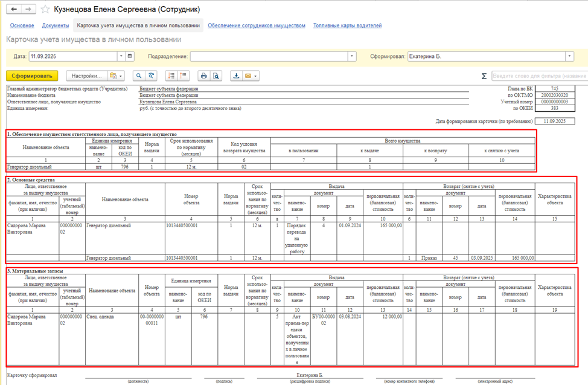Screen dimensions: 588x385
Task: Select Кузнецова Елена Сергеевна responsible person line
Action: tap(304, 102)
